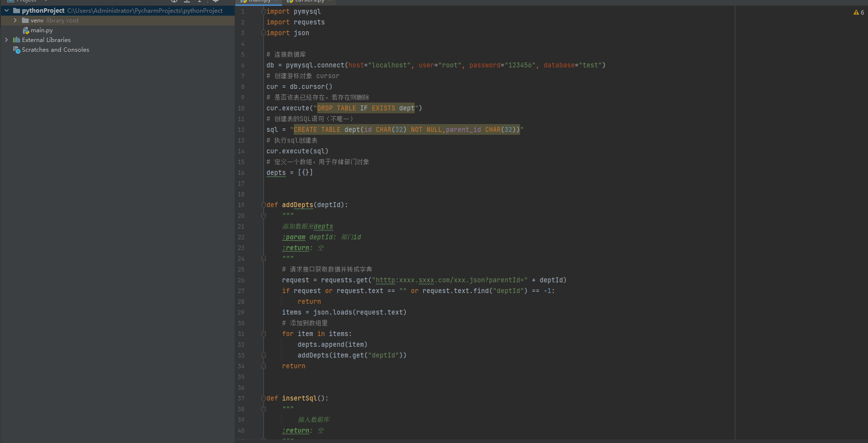Click the External Libraries icon
This screenshot has width=868, height=443.
click(17, 40)
